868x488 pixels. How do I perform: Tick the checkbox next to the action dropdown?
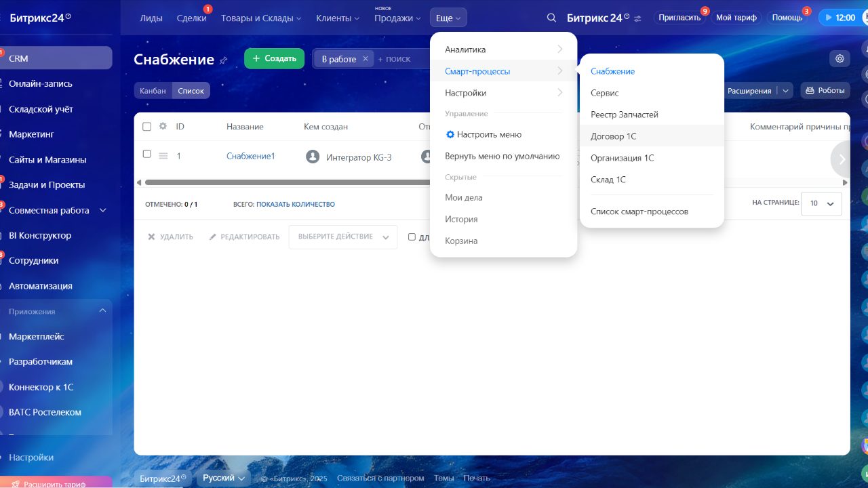pyautogui.click(x=412, y=237)
